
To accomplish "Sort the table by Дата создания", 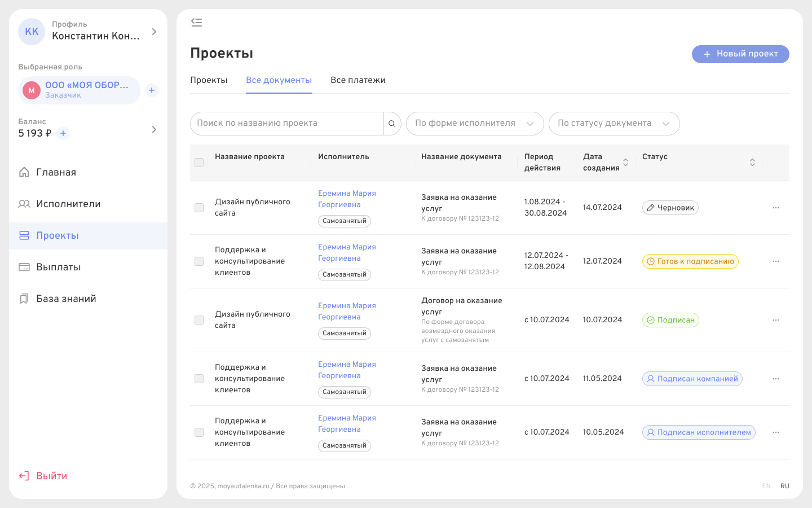I will tap(625, 162).
